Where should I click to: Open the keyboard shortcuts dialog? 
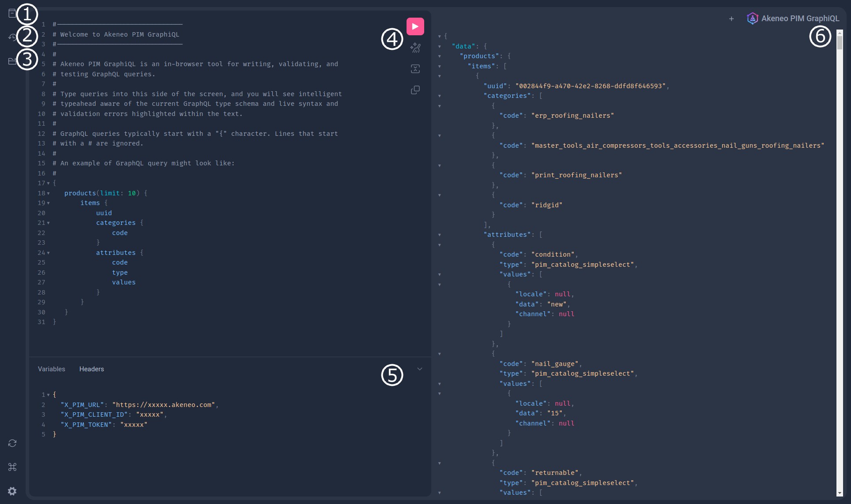pyautogui.click(x=12, y=467)
